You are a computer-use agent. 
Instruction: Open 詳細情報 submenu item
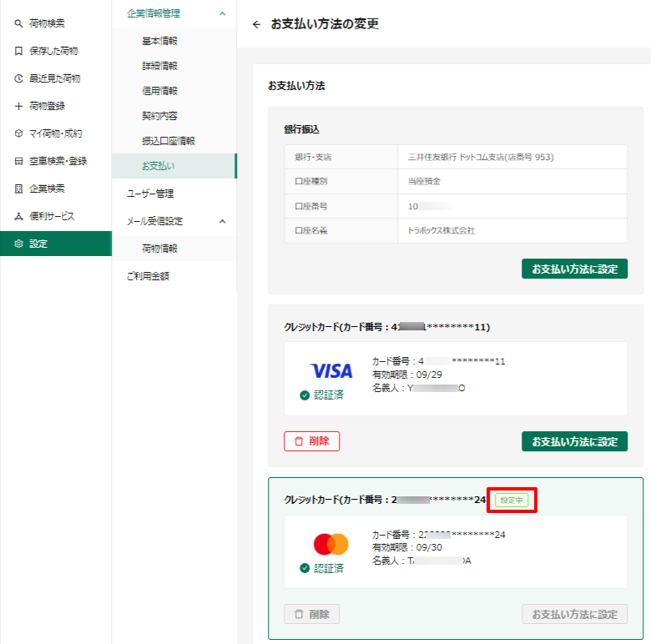point(174,66)
